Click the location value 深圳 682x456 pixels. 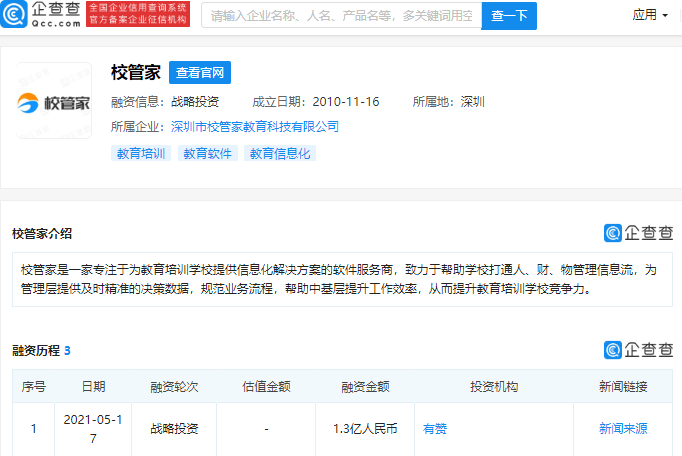pyautogui.click(x=472, y=102)
